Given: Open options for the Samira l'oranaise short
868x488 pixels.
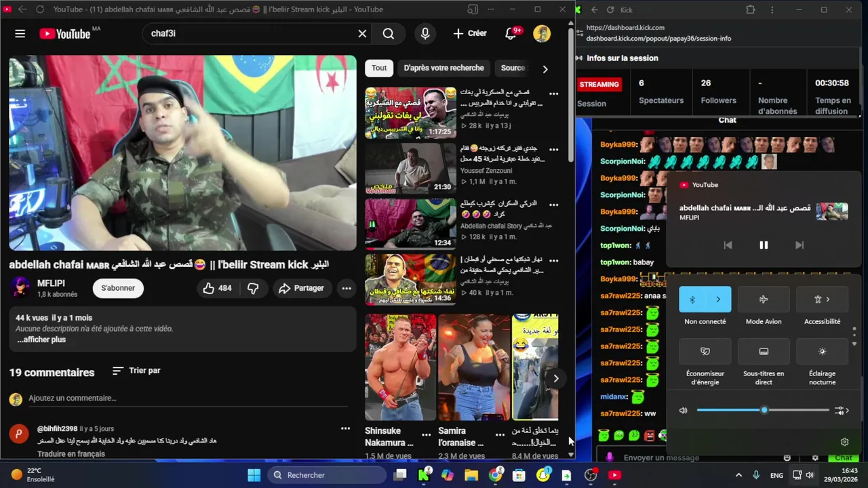Looking at the screenshot, I should point(500,434).
